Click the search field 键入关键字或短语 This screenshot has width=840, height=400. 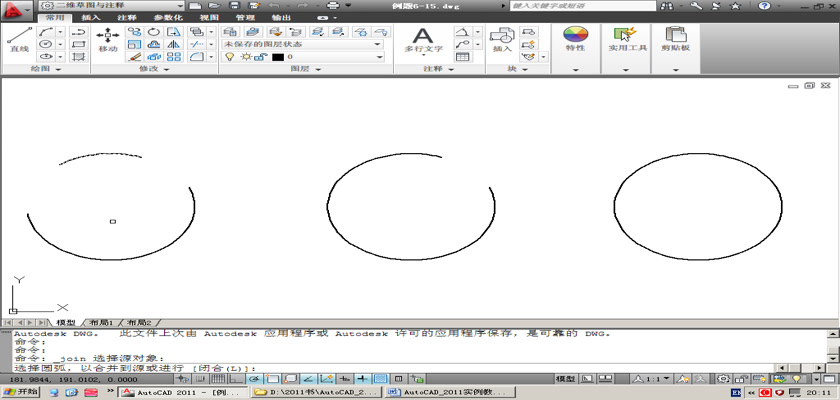click(582, 6)
